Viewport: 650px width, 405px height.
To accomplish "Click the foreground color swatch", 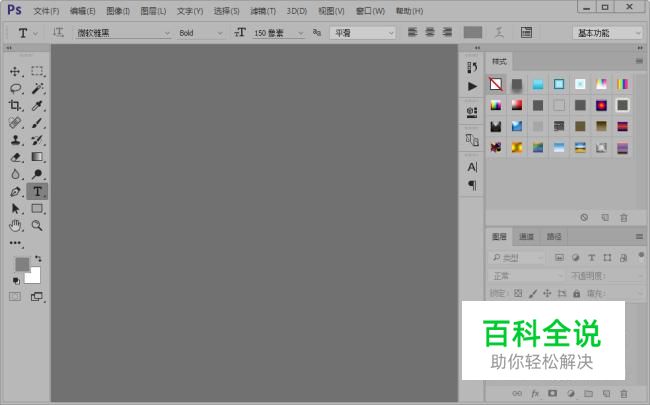I will pyautogui.click(x=22, y=264).
